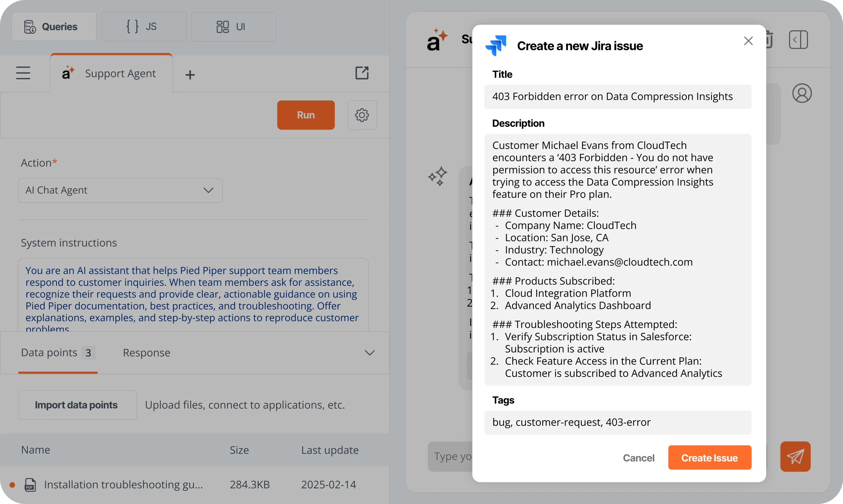The width and height of the screenshot is (843, 504).
Task: Click the send message paper plane icon
Action: pos(795,456)
